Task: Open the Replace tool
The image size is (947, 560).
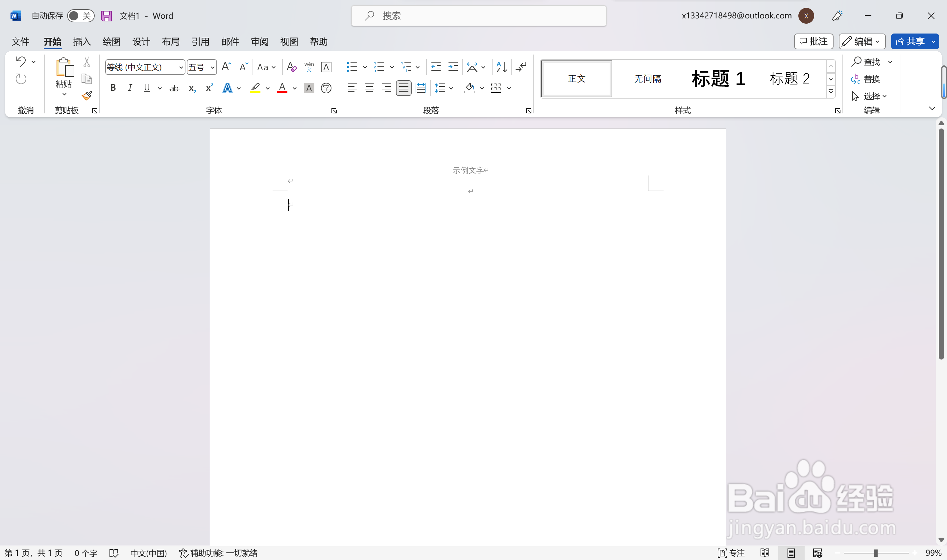Action: click(865, 79)
